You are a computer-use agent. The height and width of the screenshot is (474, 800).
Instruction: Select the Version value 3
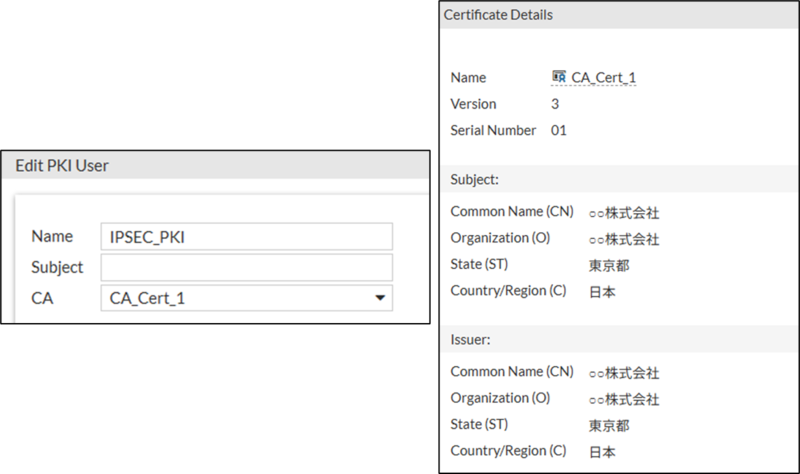tap(555, 104)
